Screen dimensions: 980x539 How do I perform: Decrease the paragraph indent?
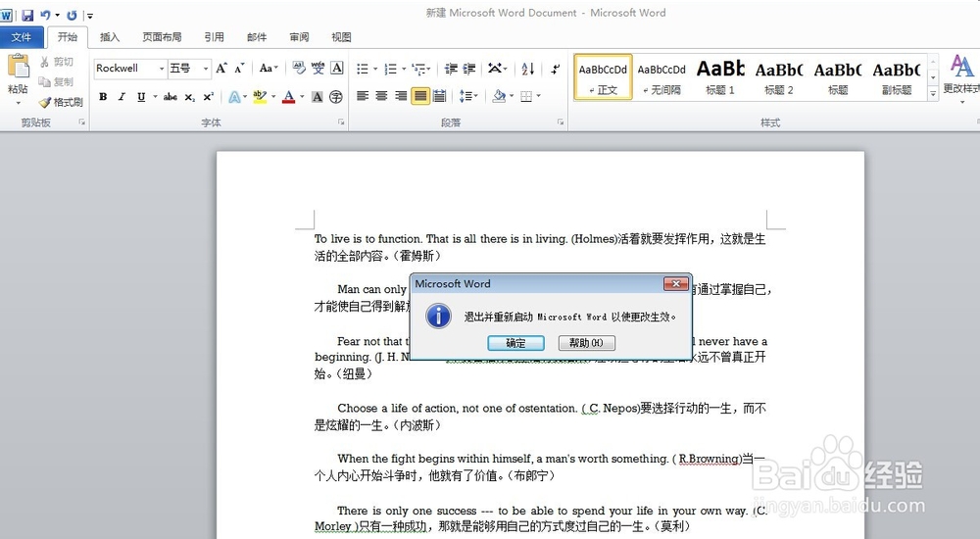451,69
